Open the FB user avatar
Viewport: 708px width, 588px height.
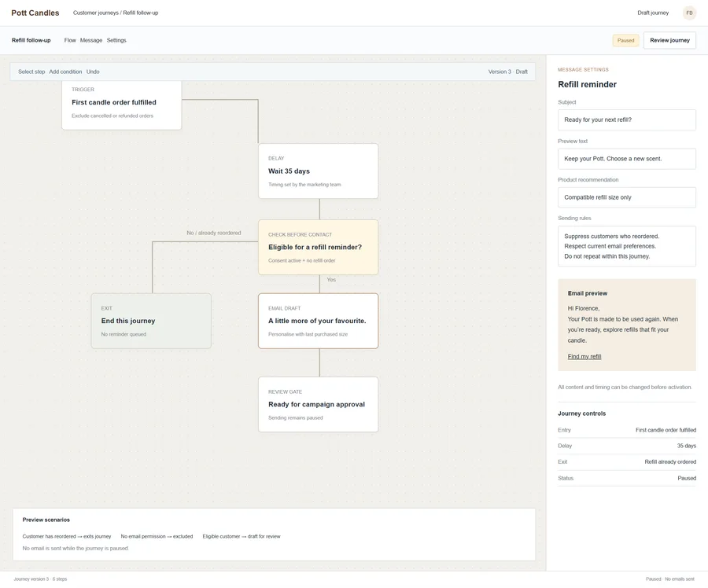[x=689, y=13]
